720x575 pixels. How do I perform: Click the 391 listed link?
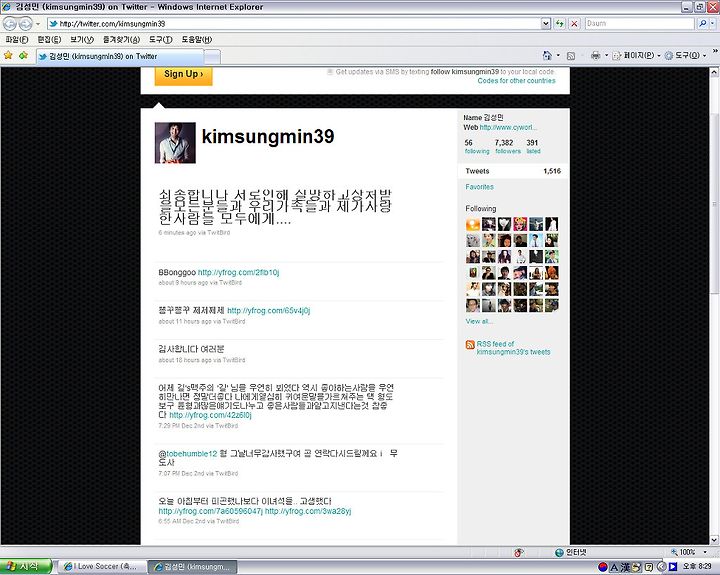click(533, 147)
